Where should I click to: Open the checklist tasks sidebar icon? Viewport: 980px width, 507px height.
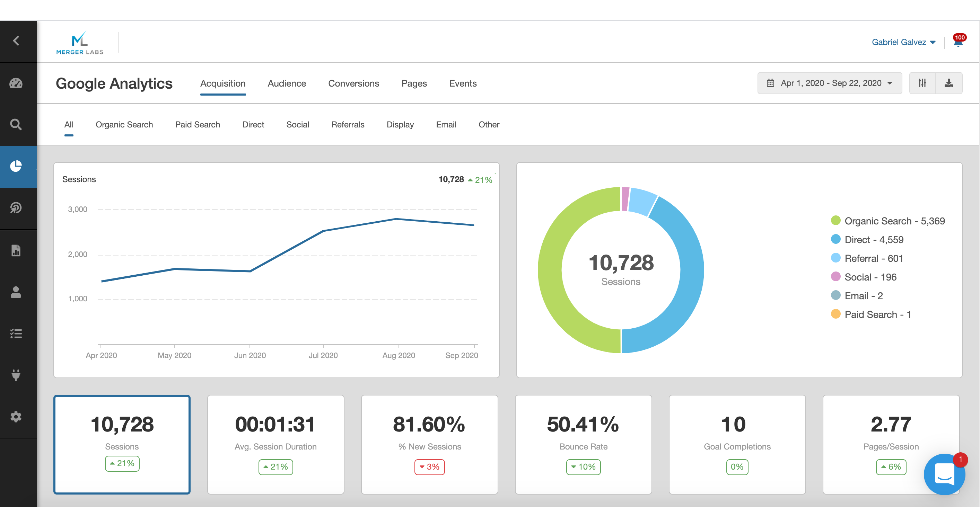point(16,333)
